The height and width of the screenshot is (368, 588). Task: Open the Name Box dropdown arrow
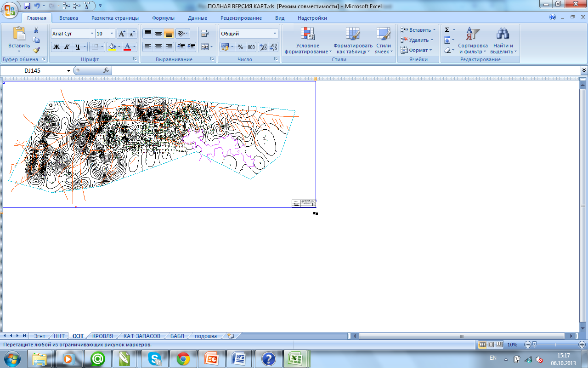69,70
